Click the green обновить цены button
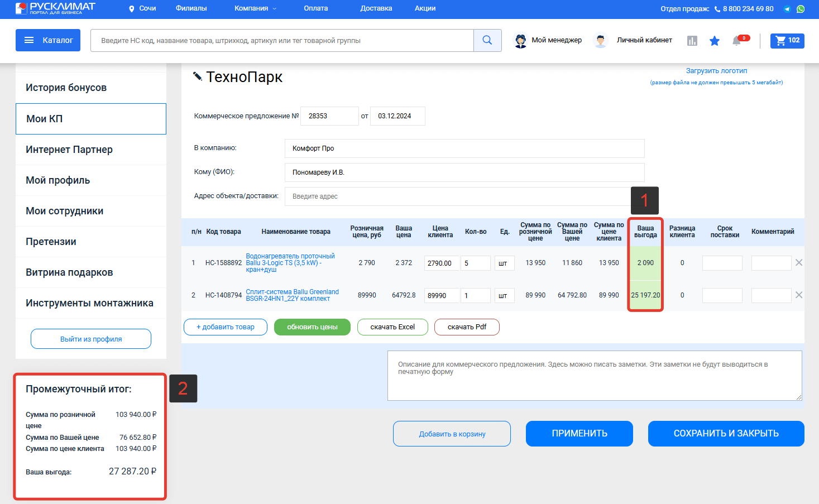 [x=312, y=327]
